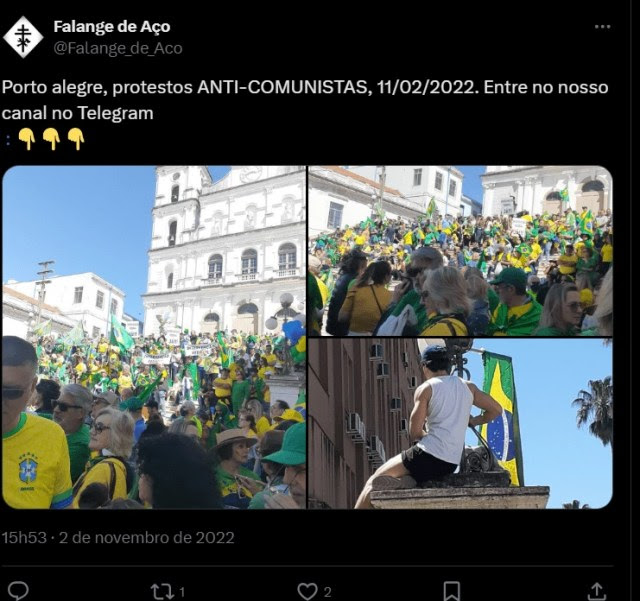This screenshot has width=640, height=601.
Task: Like the post with the heart icon
Action: click(307, 591)
